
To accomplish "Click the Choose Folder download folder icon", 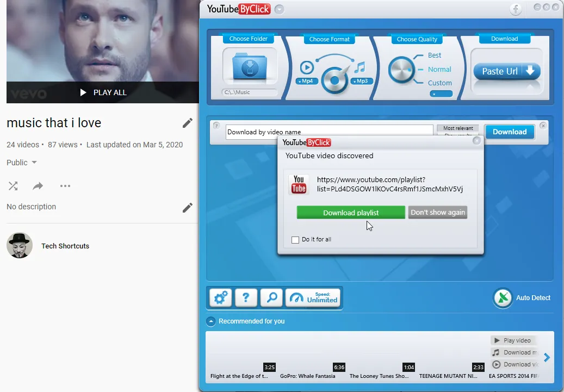I will 250,66.
